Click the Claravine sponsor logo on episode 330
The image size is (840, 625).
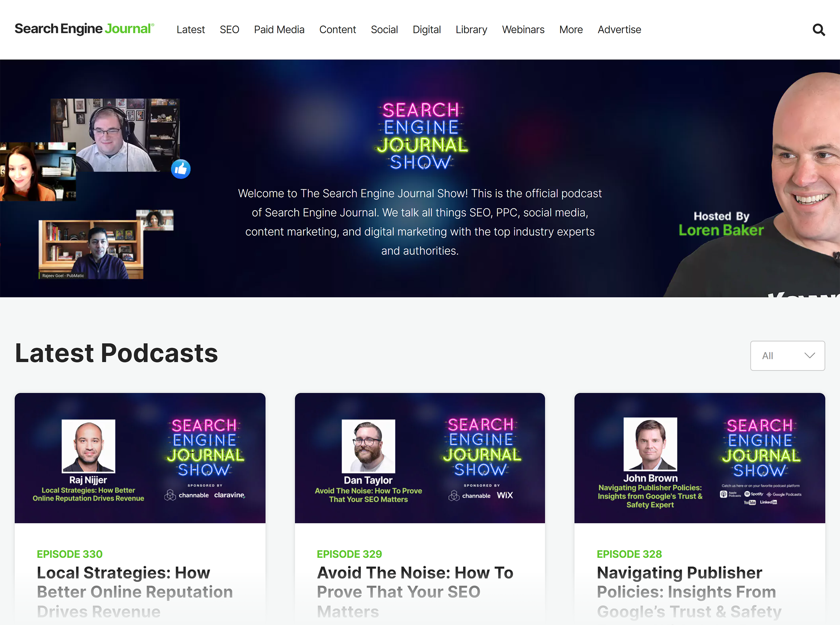coord(229,495)
